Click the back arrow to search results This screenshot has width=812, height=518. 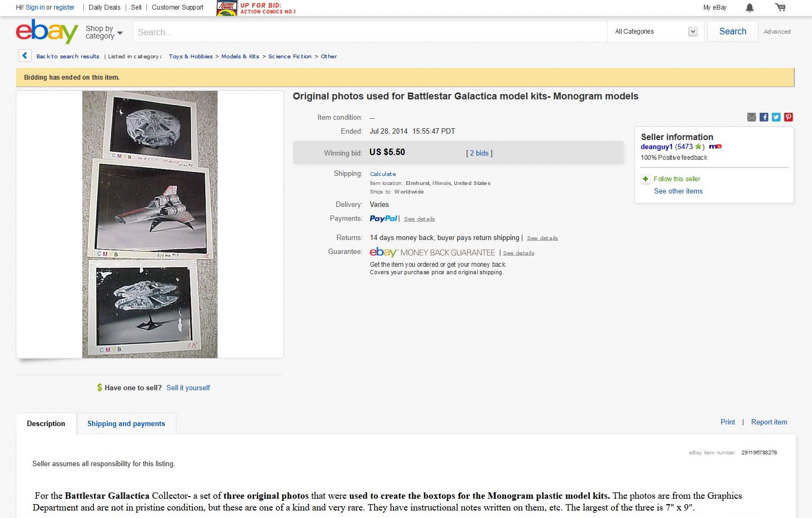tap(25, 56)
